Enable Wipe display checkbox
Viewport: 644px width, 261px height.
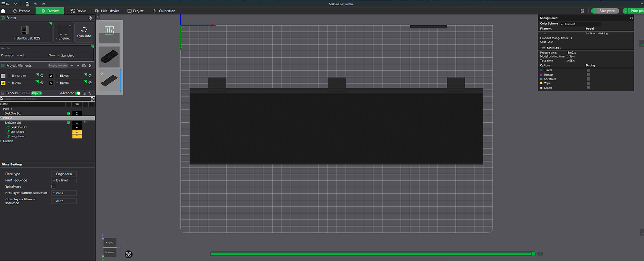(x=588, y=83)
